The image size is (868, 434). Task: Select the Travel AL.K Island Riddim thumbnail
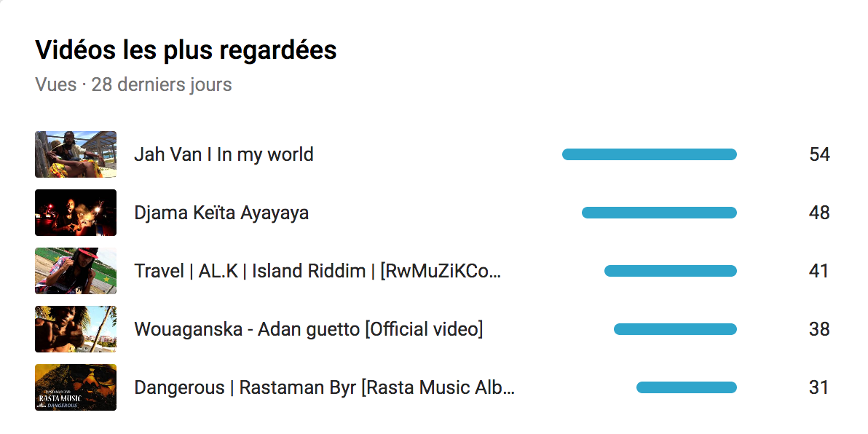(76, 271)
